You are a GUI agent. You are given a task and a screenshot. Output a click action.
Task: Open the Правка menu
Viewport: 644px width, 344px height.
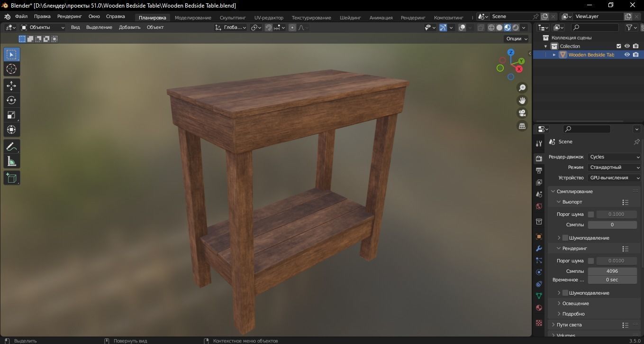coord(42,17)
